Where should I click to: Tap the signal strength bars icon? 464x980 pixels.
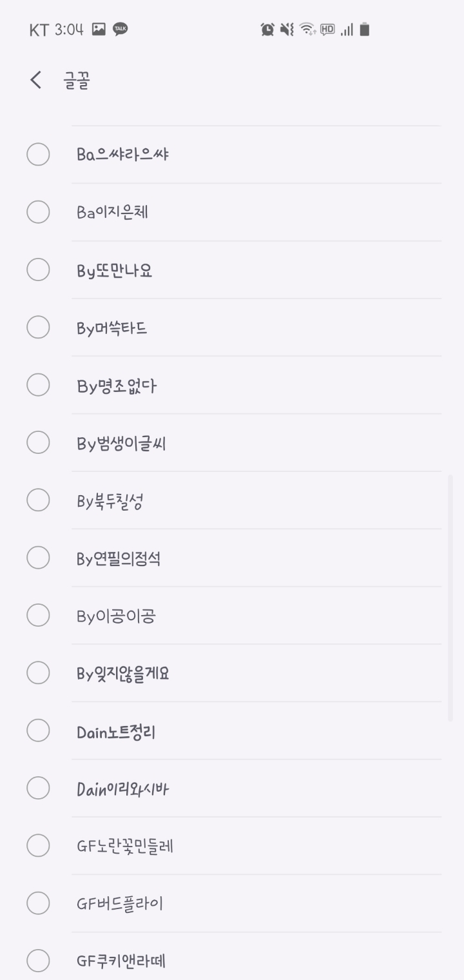347,29
